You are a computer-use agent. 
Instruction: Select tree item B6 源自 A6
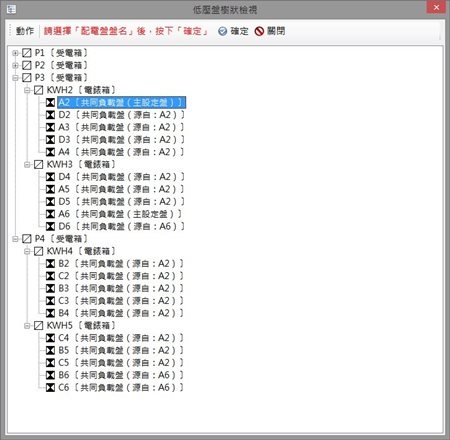[121, 375]
